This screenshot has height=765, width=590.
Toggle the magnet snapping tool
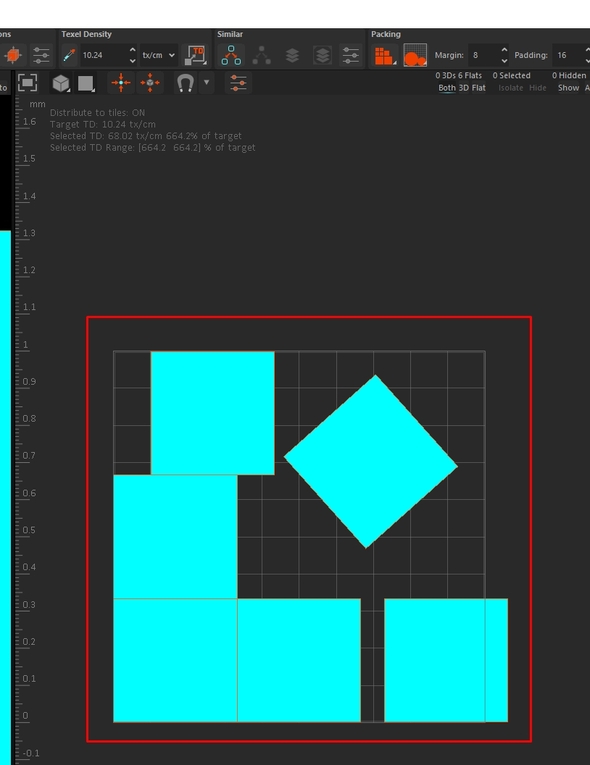click(185, 83)
